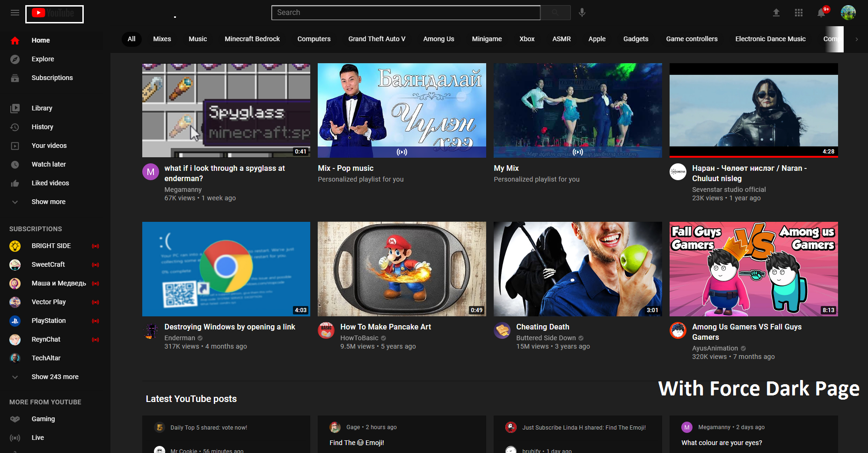Open How To Make Pancake Art title
Screen dimensions: 868x453
click(386, 327)
